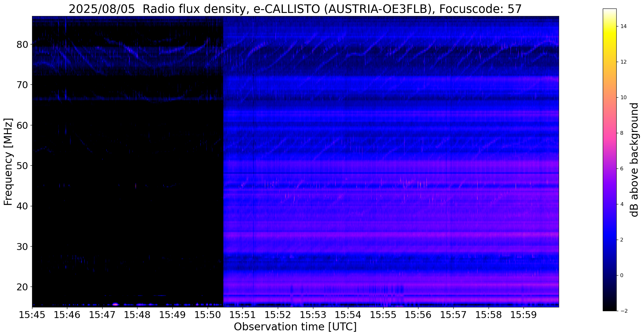Click the 15:47 time tick label
Viewport: 644px width, 336px height.
(102, 315)
